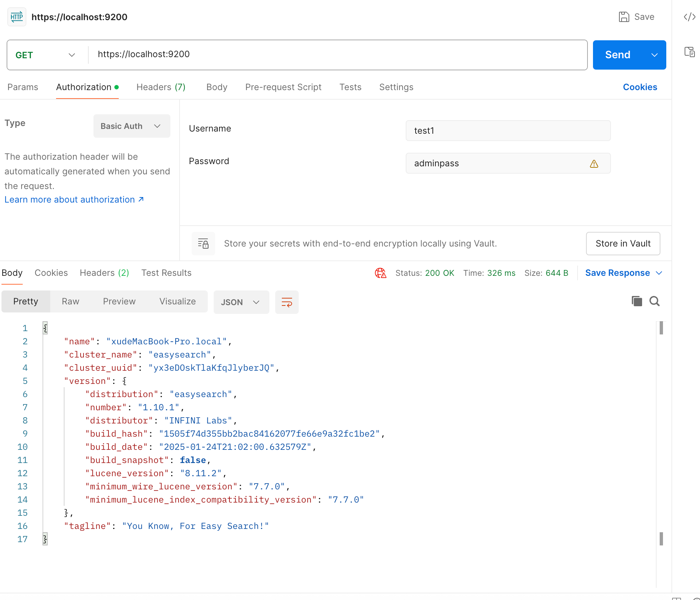Collapse the "version" object on line 5
This screenshot has height=600, width=700.
tap(125, 381)
